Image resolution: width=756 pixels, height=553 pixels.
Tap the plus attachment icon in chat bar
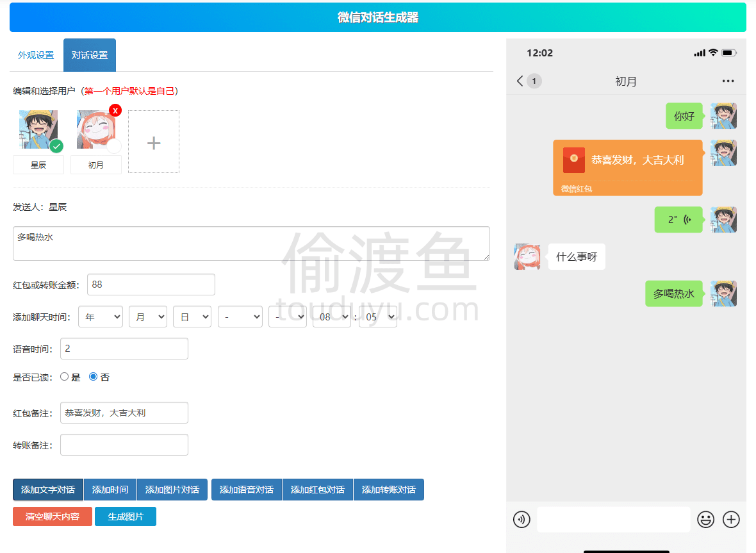pos(732,519)
